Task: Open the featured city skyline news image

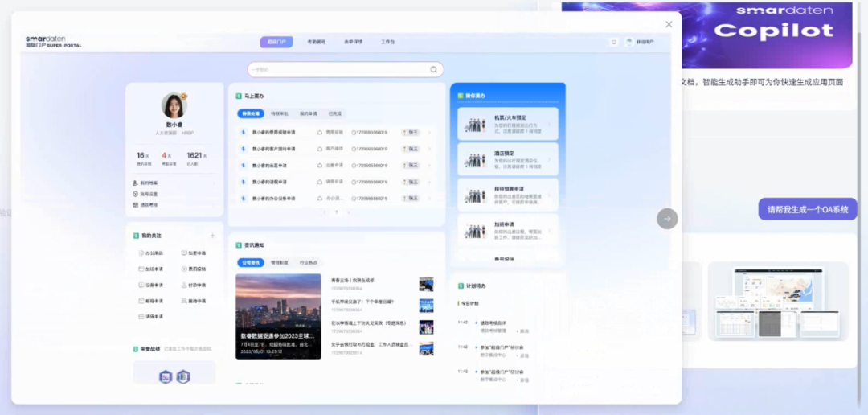Action: click(278, 316)
